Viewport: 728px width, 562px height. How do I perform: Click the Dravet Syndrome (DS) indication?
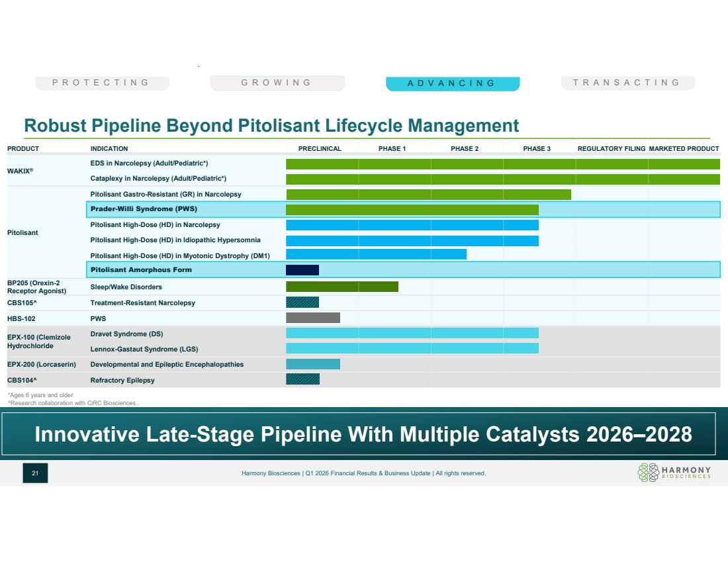(127, 334)
